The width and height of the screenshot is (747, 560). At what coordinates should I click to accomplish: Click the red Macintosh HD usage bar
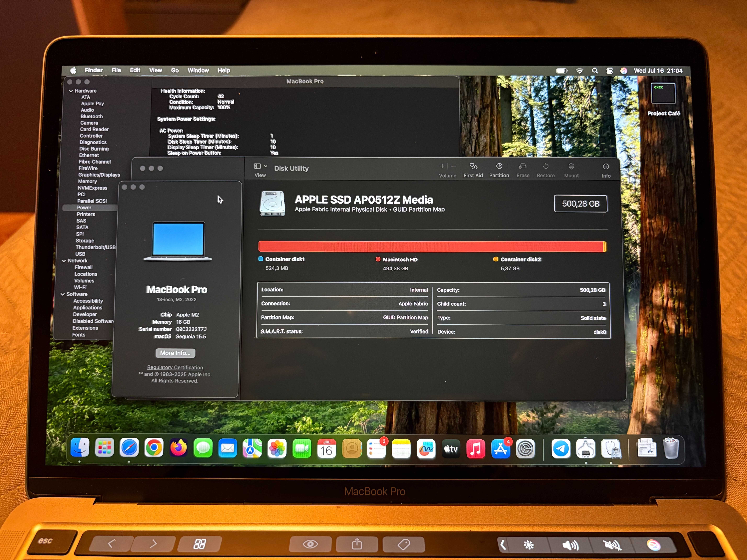tap(431, 246)
